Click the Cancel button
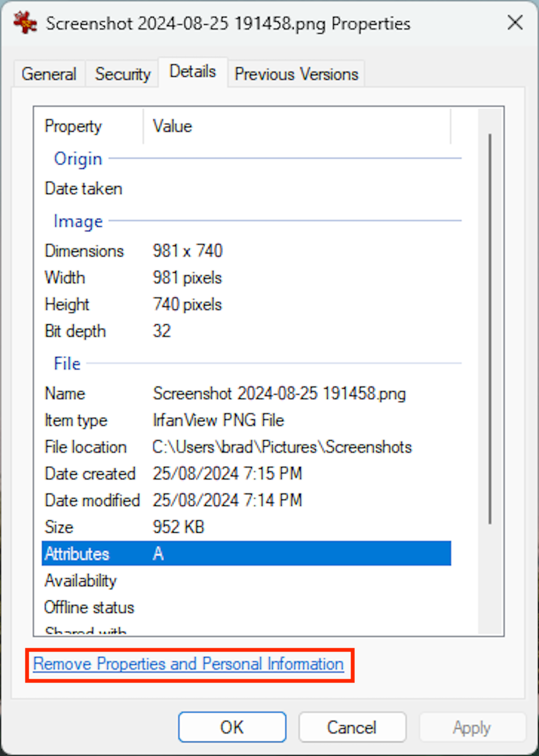 [x=352, y=727]
